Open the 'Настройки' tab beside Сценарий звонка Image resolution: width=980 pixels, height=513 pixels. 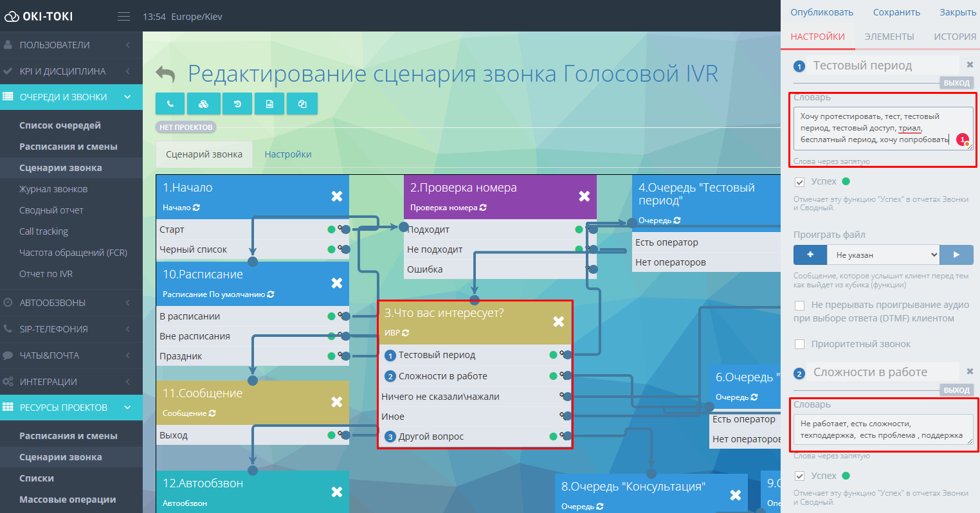point(288,154)
